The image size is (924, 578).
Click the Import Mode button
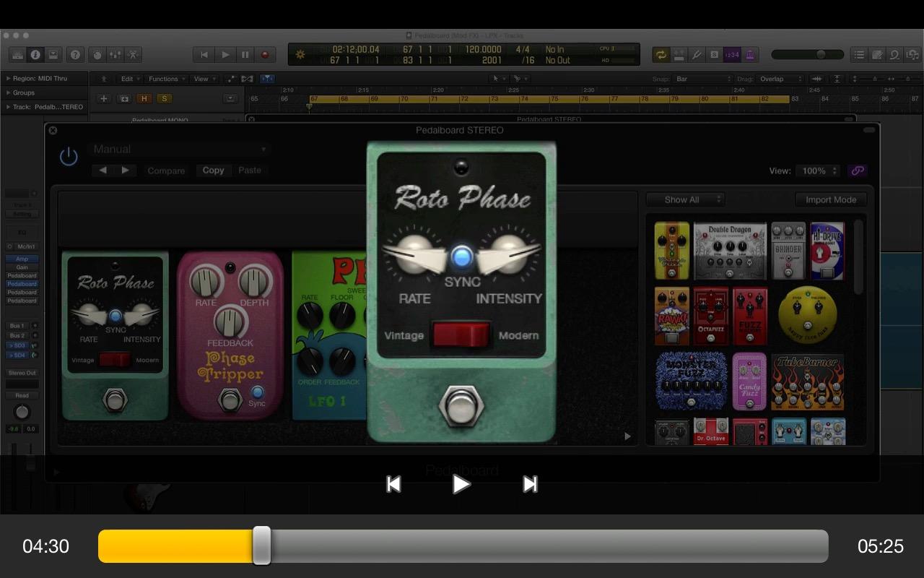pos(831,199)
